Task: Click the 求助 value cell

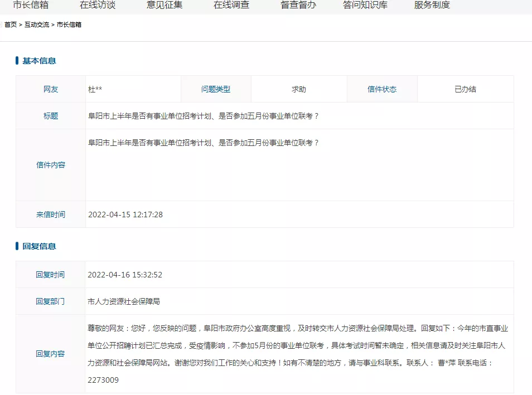Action: coord(299,89)
